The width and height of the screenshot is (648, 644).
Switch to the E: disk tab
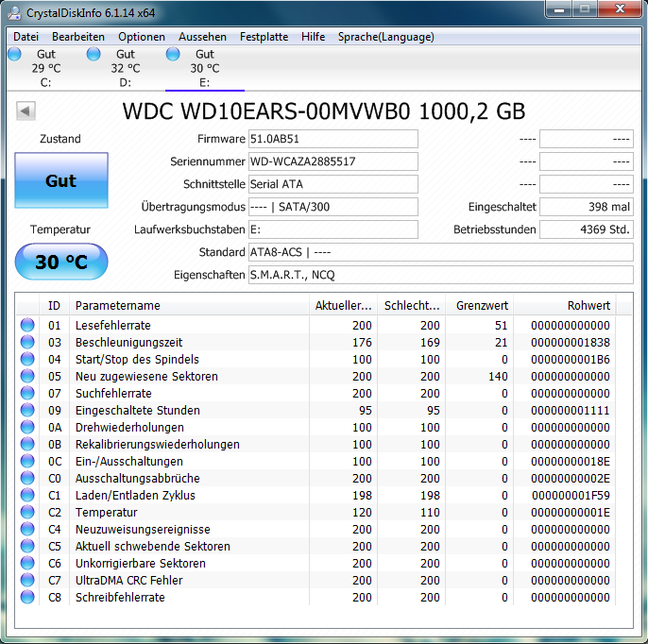pyautogui.click(x=205, y=68)
